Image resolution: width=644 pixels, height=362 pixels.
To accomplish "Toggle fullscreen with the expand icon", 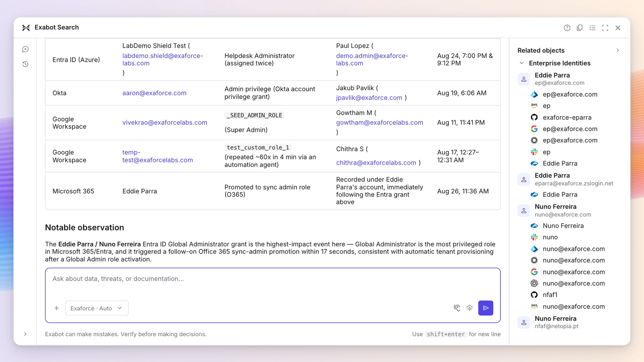I will 605,28.
